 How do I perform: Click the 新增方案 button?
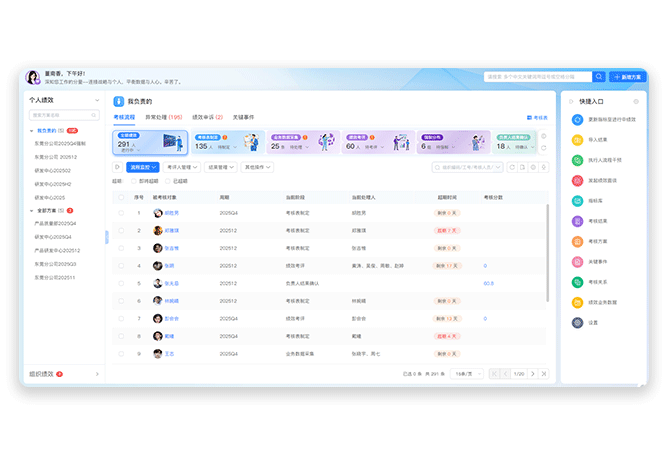(629, 77)
